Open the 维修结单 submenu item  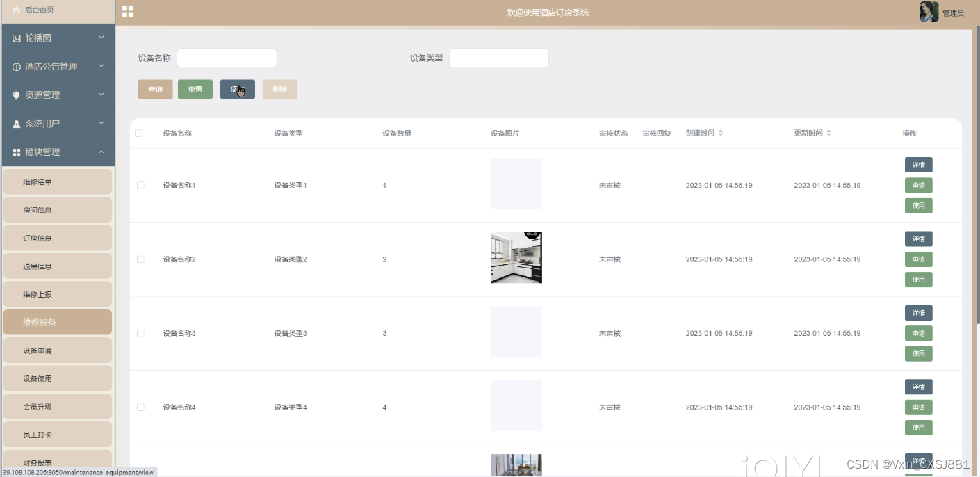[57, 182]
